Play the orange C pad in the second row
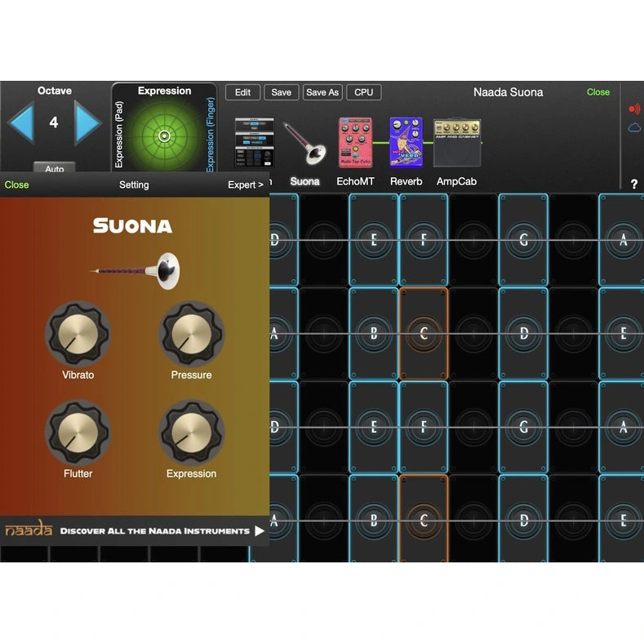 coord(424,334)
